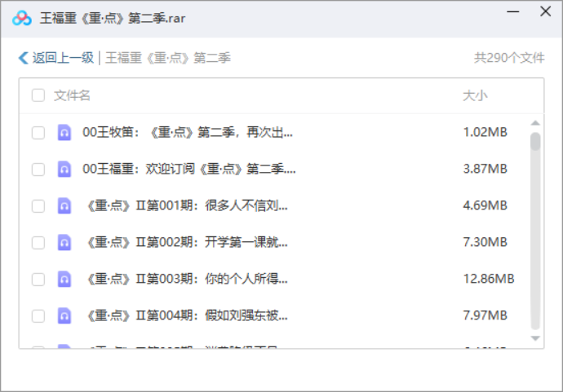The height and width of the screenshot is (392, 563).
Task: Click the scrollbar up arrow
Action: pyautogui.click(x=535, y=123)
